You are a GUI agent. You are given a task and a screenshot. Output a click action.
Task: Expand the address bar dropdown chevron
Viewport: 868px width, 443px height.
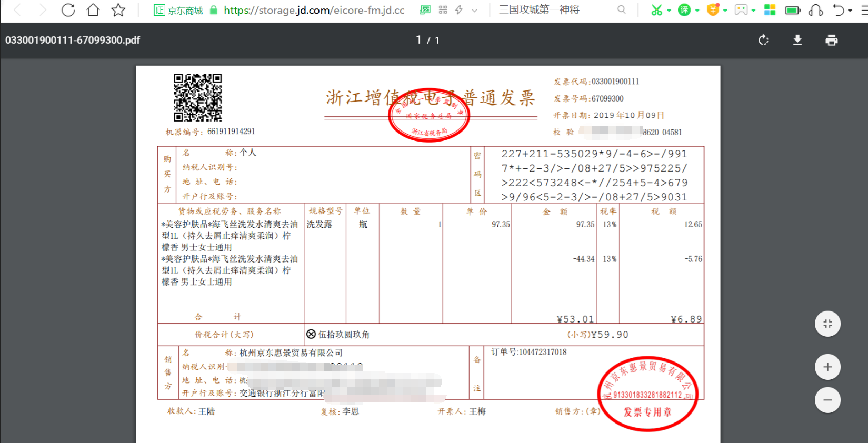[x=475, y=10]
